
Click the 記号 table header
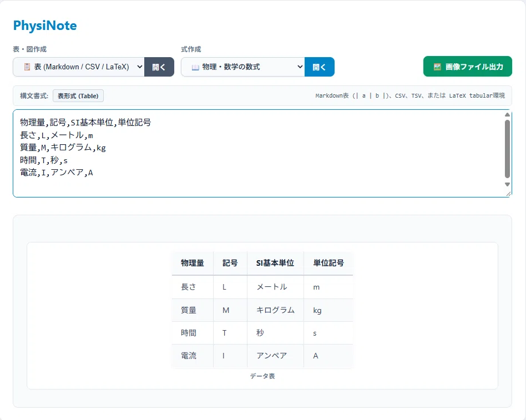[230, 263]
